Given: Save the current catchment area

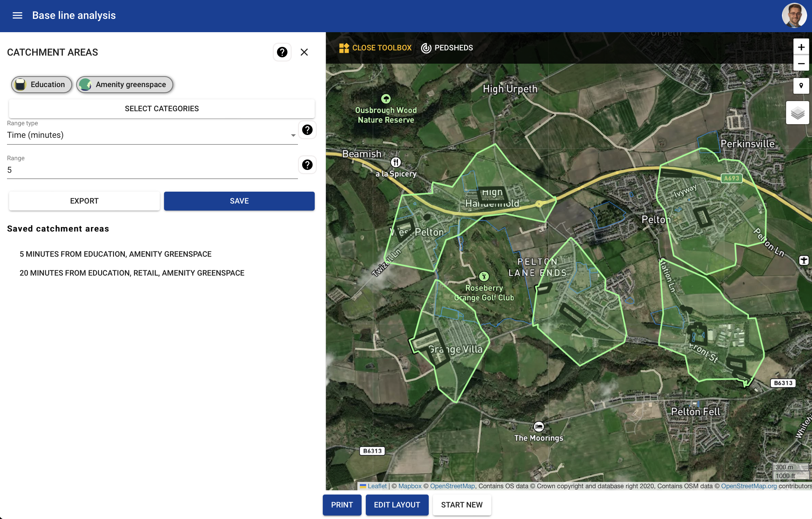Looking at the screenshot, I should 239,201.
